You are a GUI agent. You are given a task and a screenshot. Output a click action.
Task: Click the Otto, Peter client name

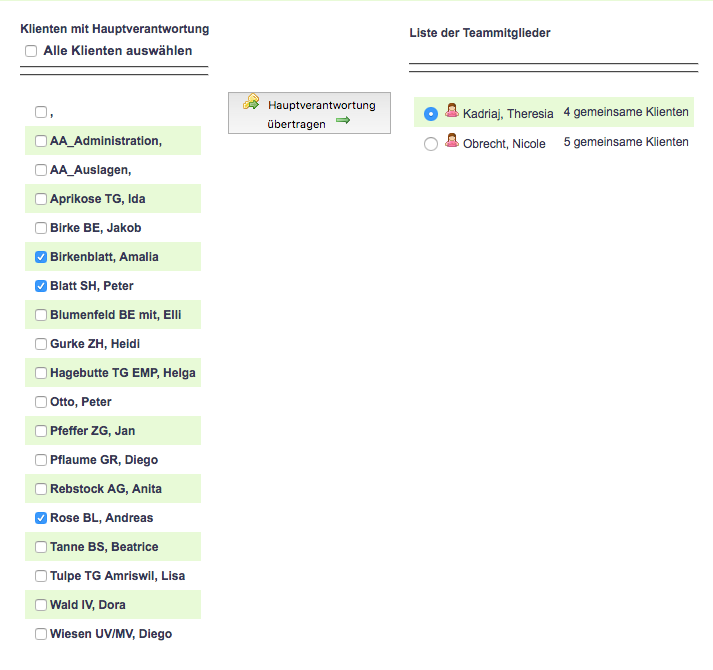81,402
